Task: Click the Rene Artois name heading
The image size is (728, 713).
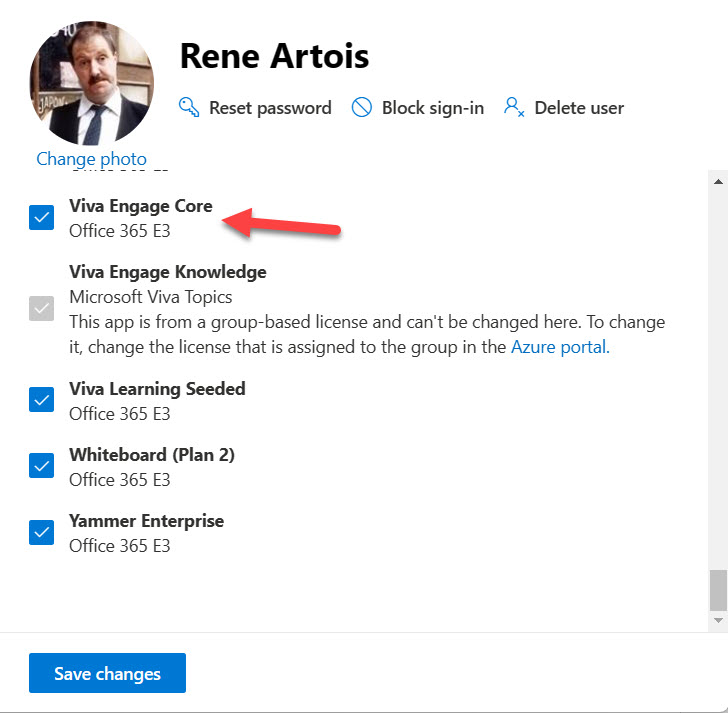Action: coord(274,56)
